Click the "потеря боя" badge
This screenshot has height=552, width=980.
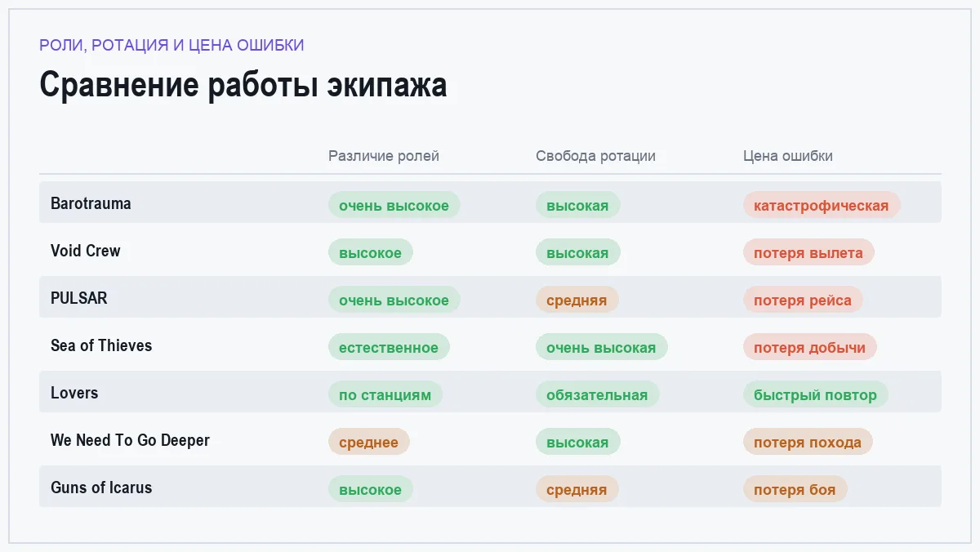click(x=795, y=489)
